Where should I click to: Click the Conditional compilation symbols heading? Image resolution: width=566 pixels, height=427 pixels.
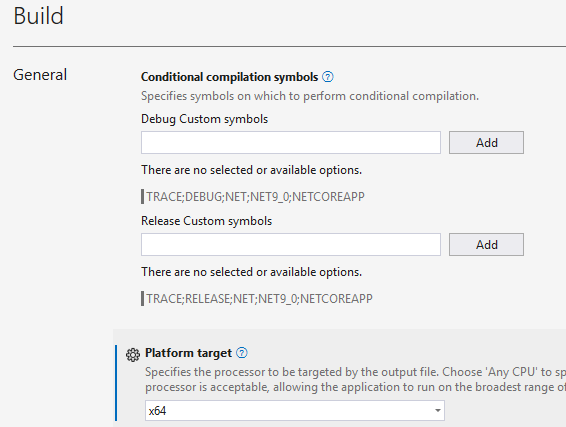tap(230, 77)
